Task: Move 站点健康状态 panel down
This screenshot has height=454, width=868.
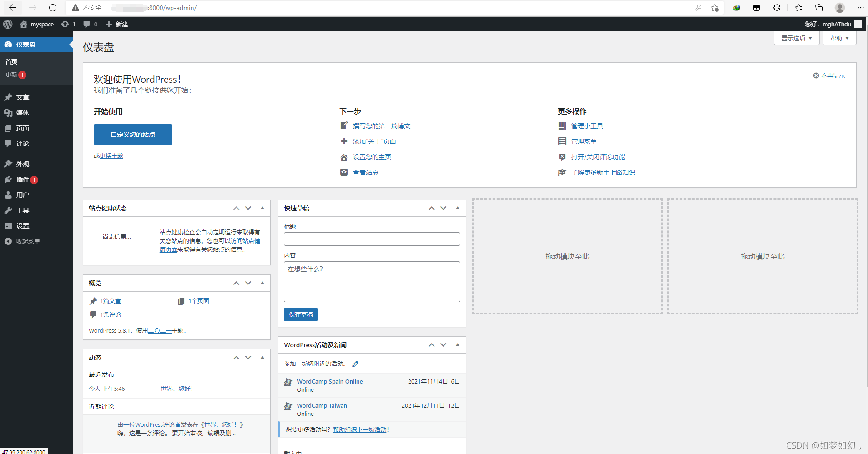Action: pyautogui.click(x=248, y=208)
